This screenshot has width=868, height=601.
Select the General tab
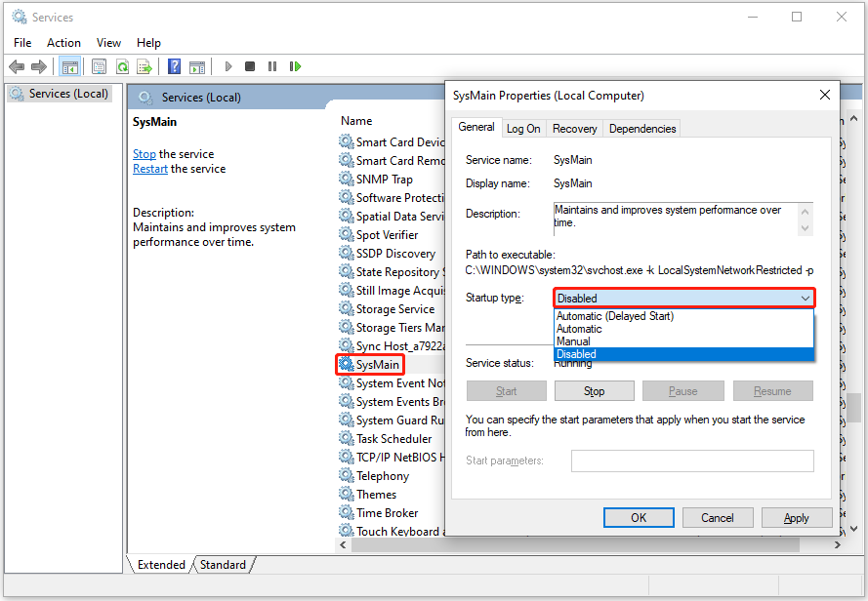tap(476, 127)
